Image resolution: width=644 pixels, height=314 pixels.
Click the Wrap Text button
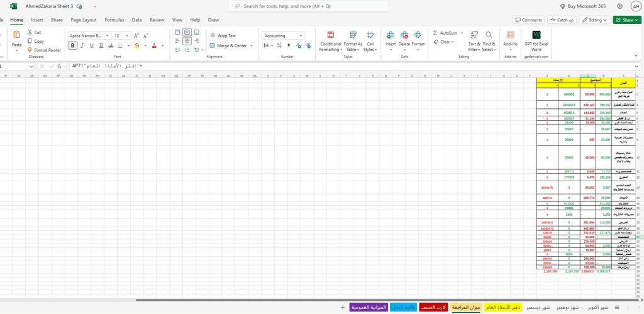[x=223, y=36]
